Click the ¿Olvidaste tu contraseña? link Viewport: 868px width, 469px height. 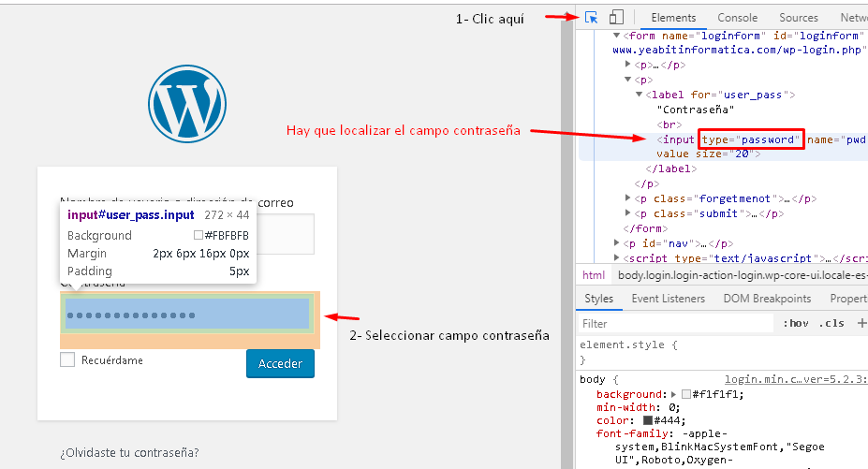[129, 452]
